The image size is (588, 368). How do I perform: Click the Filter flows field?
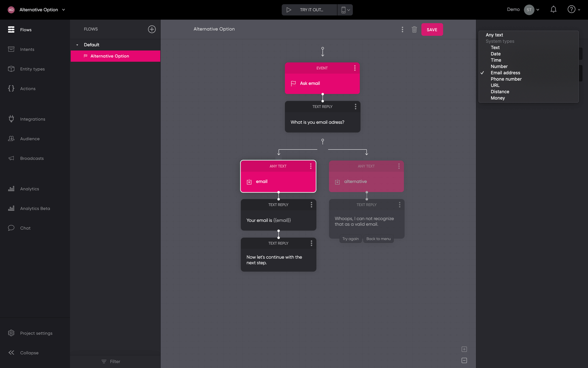[115, 361]
